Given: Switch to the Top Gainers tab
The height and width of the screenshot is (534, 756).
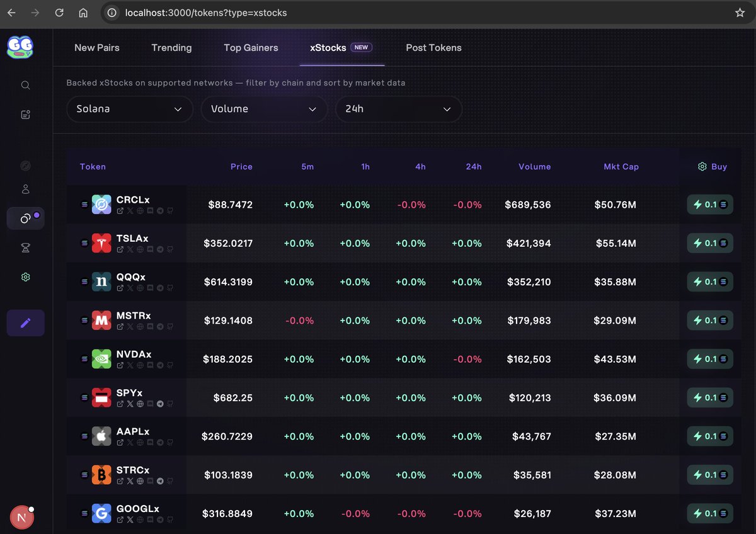Looking at the screenshot, I should point(251,48).
